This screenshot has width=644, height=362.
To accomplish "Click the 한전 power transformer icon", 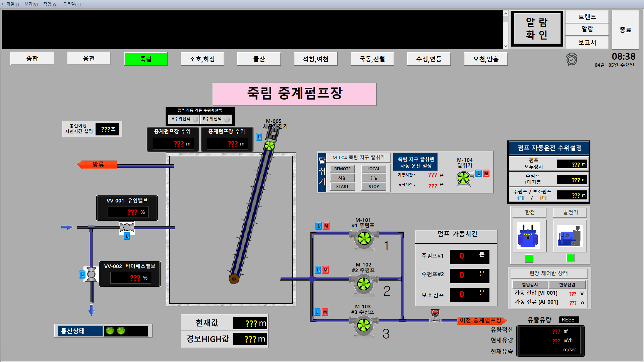I will 528,235.
